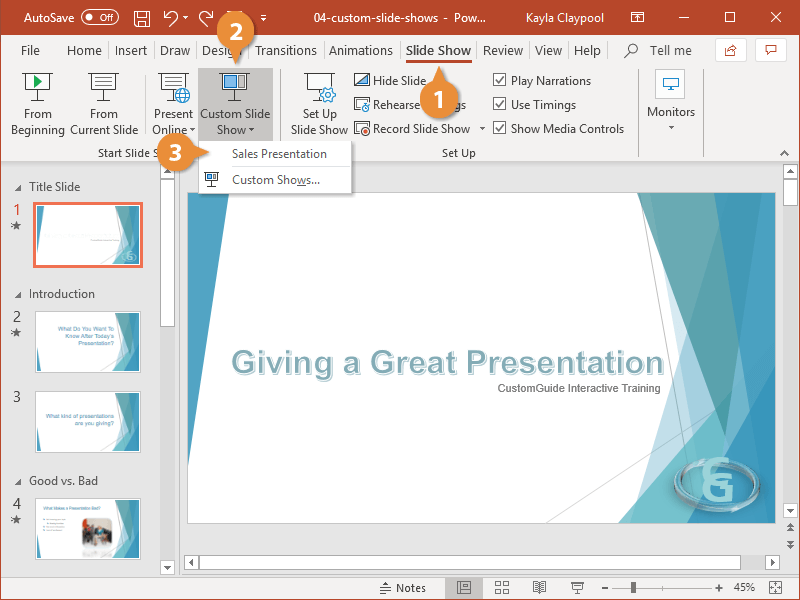Start slideshow From Current Slide
Image resolution: width=800 pixels, height=600 pixels.
click(x=103, y=100)
